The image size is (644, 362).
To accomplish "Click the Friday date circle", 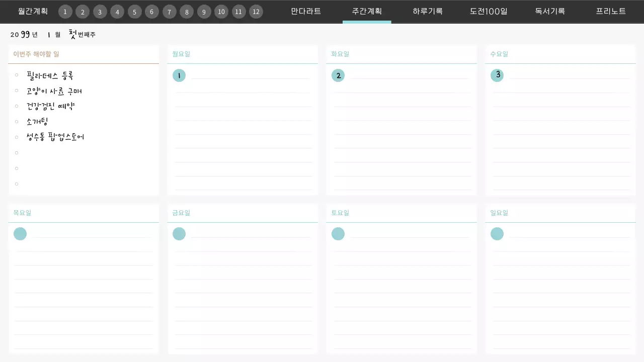I will coord(179,234).
